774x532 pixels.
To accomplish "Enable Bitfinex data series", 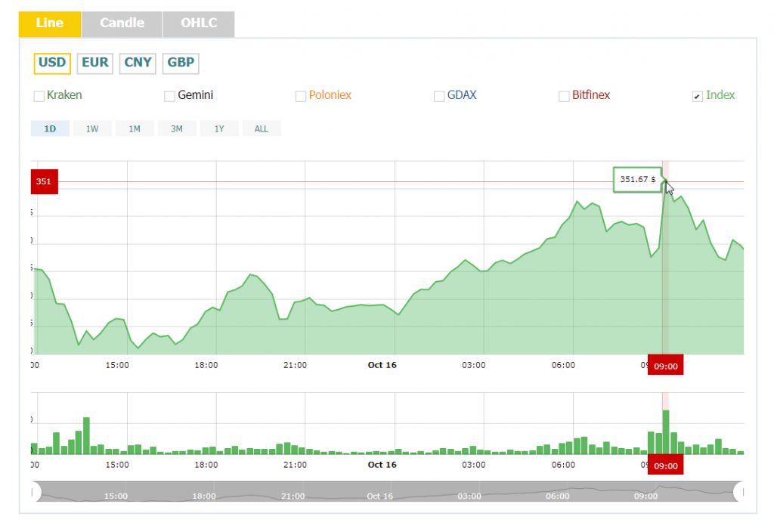I will [564, 96].
